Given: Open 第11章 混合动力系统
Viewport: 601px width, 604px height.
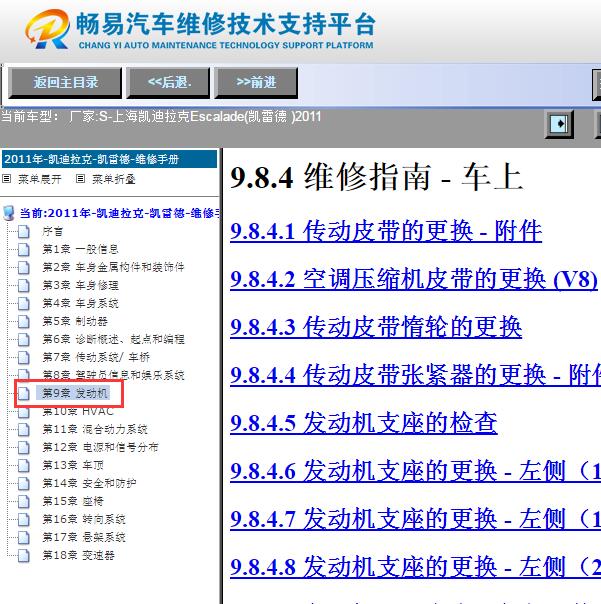Looking at the screenshot, I should point(95,429).
